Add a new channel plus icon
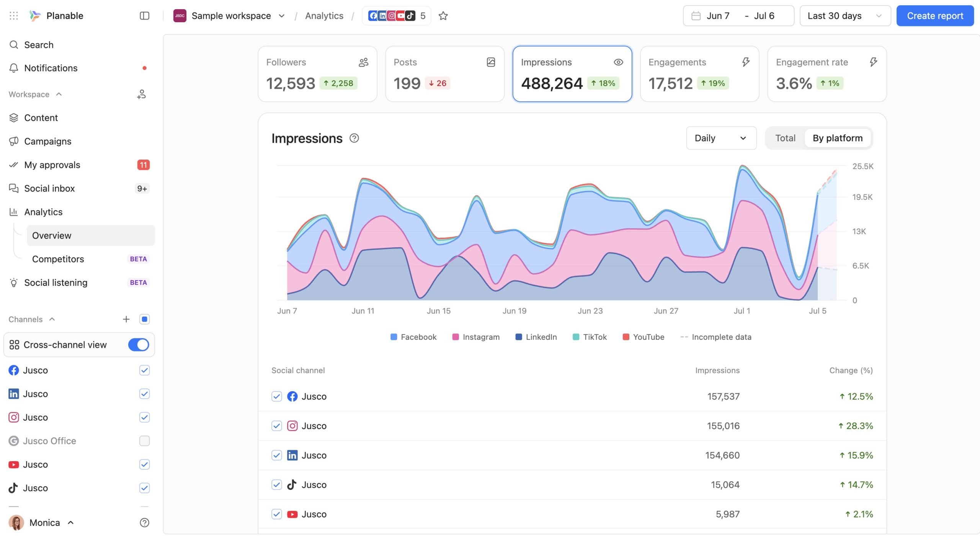 click(126, 319)
